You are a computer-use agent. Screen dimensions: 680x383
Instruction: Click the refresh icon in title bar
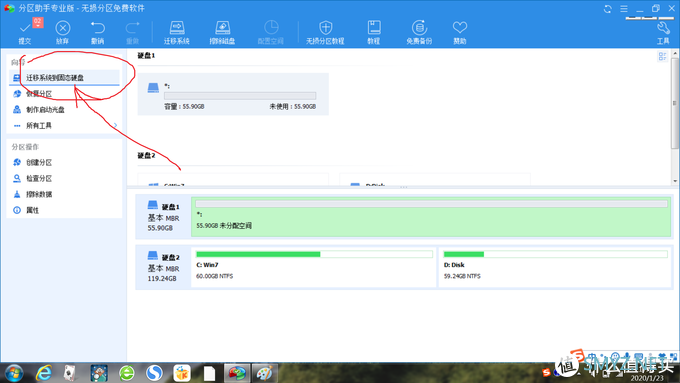coord(608,9)
